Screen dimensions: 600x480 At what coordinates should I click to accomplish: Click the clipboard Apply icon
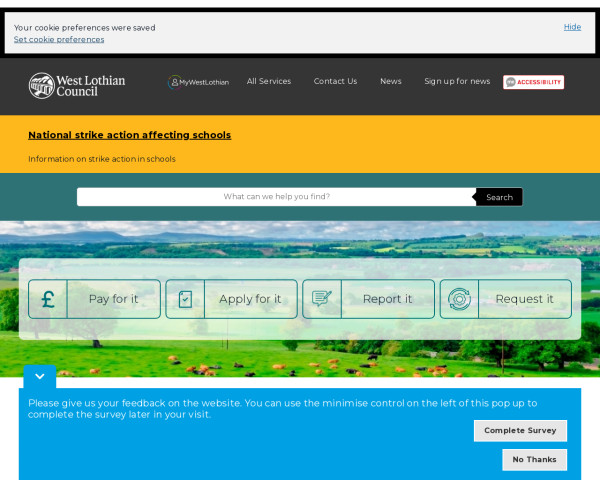pos(185,299)
